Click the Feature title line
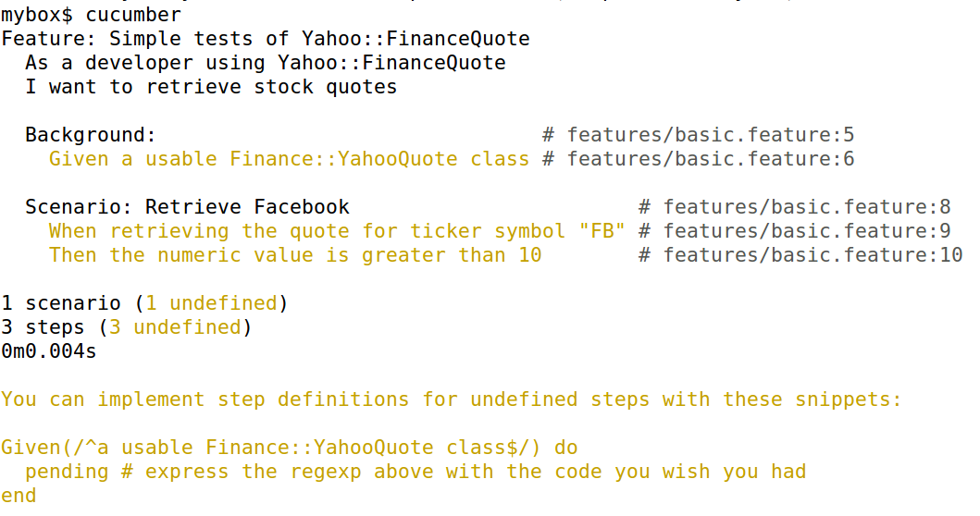Viewport: 980px width, 516px height. click(x=266, y=39)
